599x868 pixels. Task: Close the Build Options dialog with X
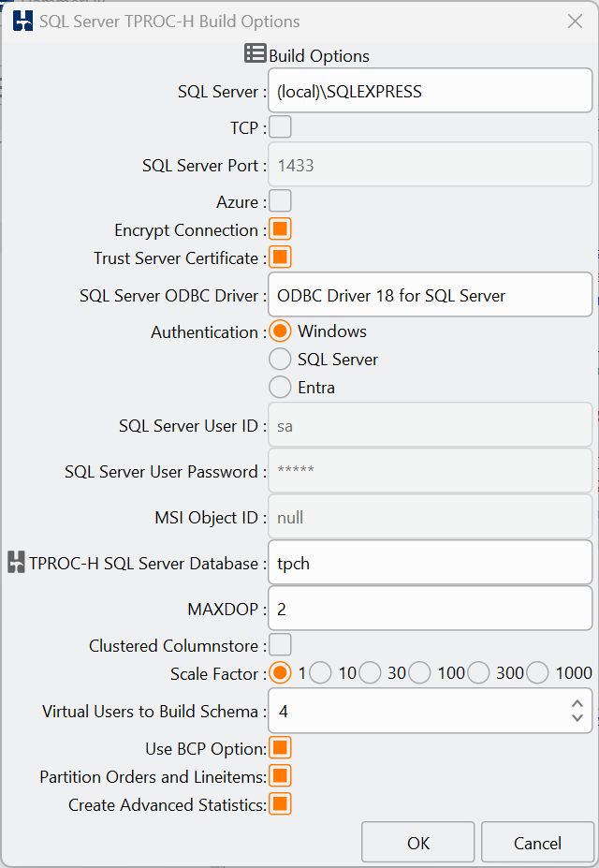pos(576,21)
